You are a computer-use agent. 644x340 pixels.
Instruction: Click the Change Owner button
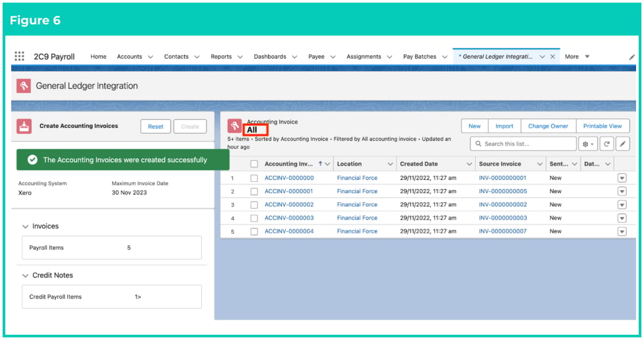(x=548, y=126)
